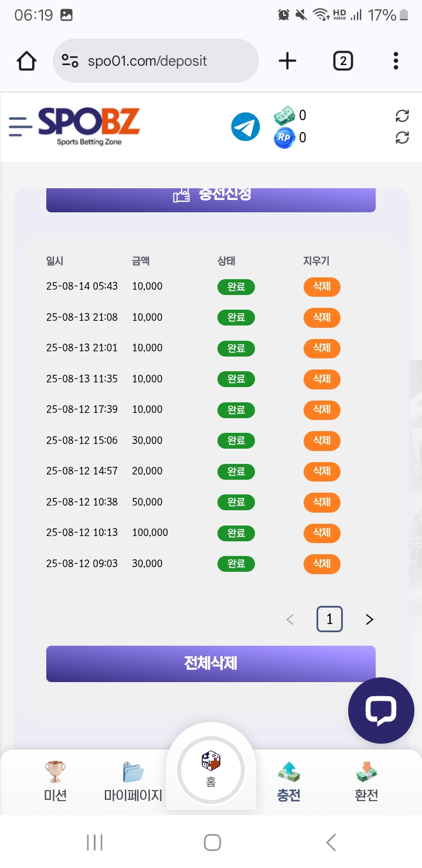Show the open tabs switcher
The width and height of the screenshot is (422, 868).
coord(343,61)
